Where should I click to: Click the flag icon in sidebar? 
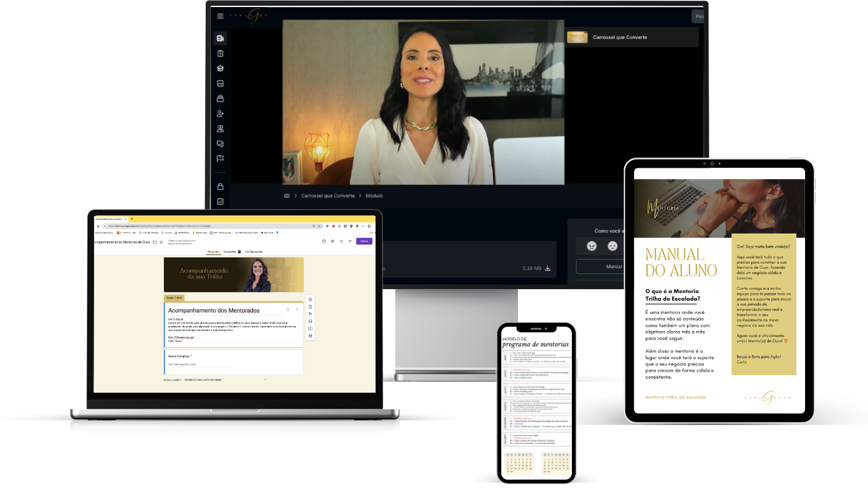[x=220, y=159]
